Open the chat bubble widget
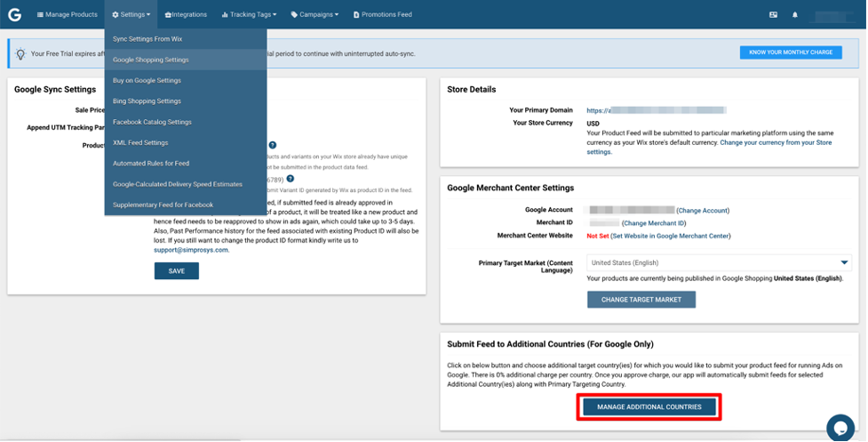 [x=840, y=428]
